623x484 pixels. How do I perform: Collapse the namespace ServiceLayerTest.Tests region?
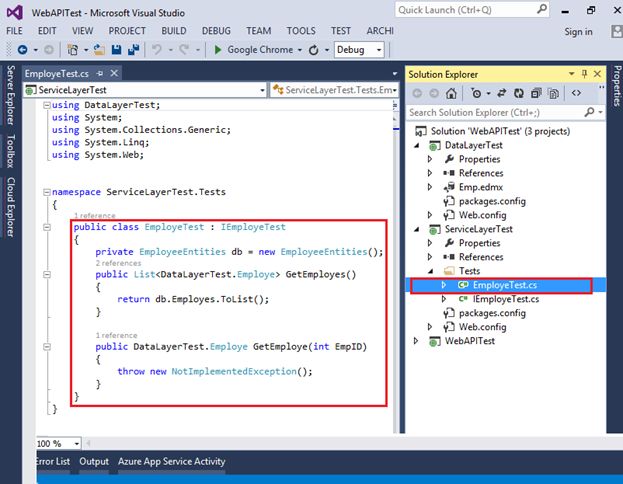(47, 192)
